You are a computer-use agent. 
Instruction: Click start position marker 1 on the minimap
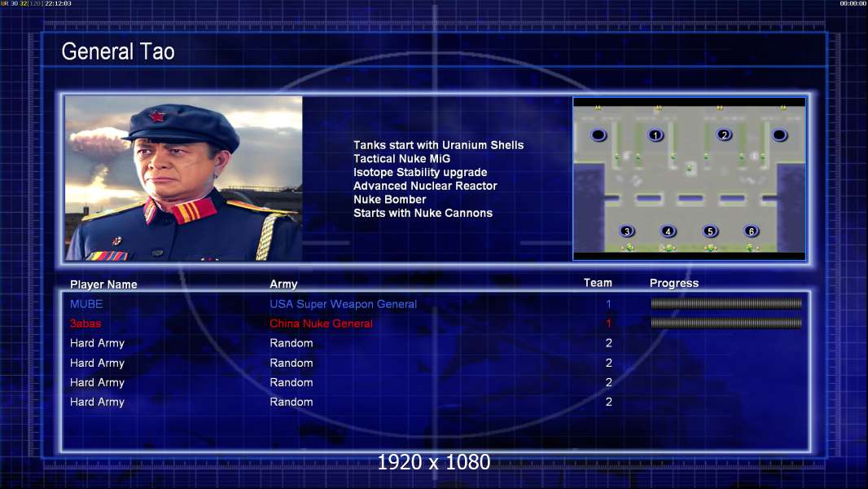(655, 135)
